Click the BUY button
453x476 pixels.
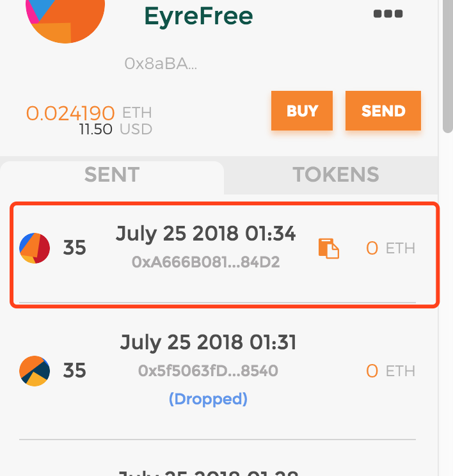(302, 111)
